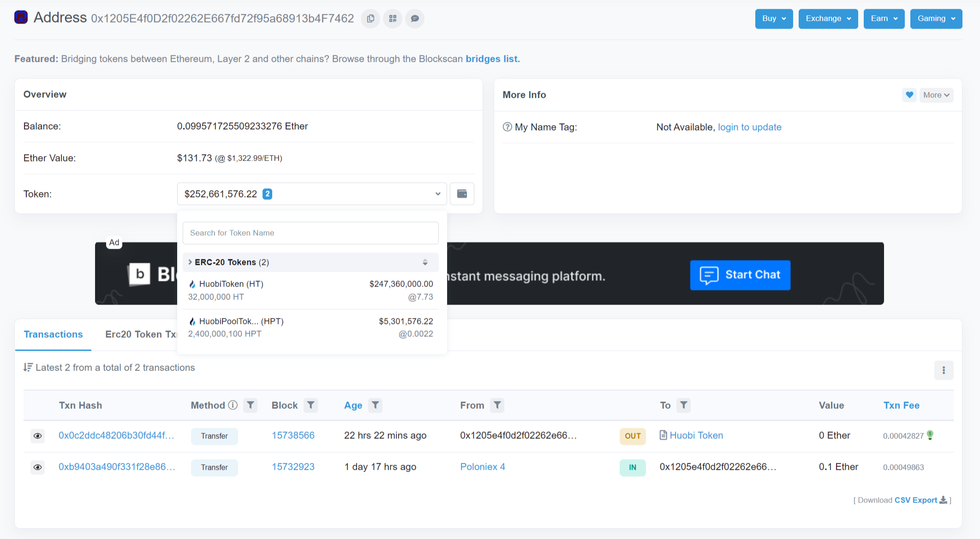
Task: Click the 0.1 Ether value cell
Action: point(838,467)
